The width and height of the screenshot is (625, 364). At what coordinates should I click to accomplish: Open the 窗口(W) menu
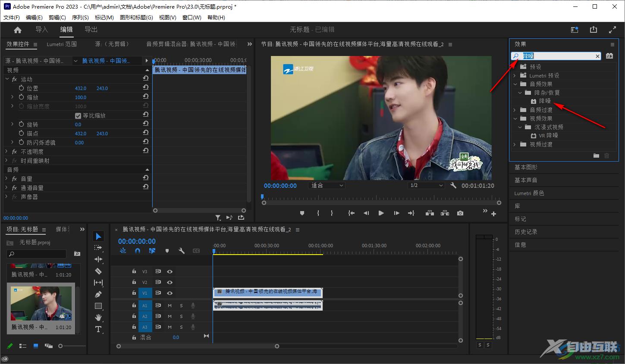tap(192, 18)
